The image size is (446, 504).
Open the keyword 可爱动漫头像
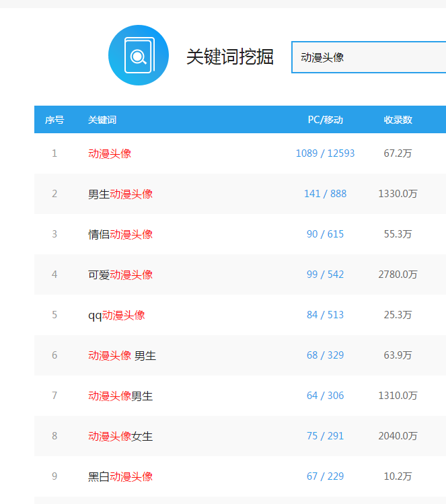(120, 275)
